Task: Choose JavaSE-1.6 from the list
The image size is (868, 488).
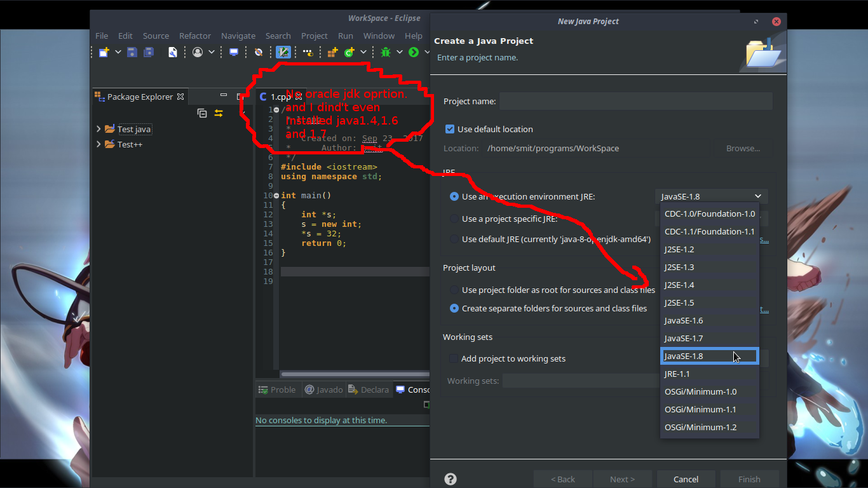Action: [710, 320]
